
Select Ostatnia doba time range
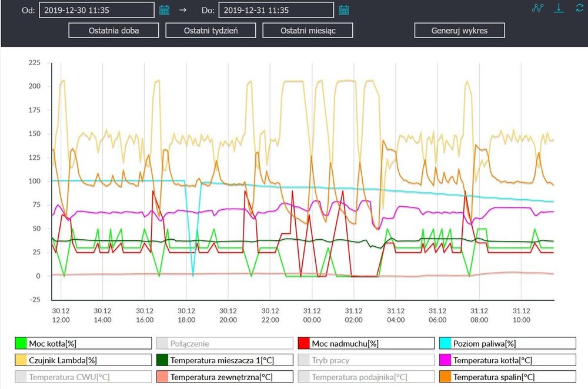(114, 31)
